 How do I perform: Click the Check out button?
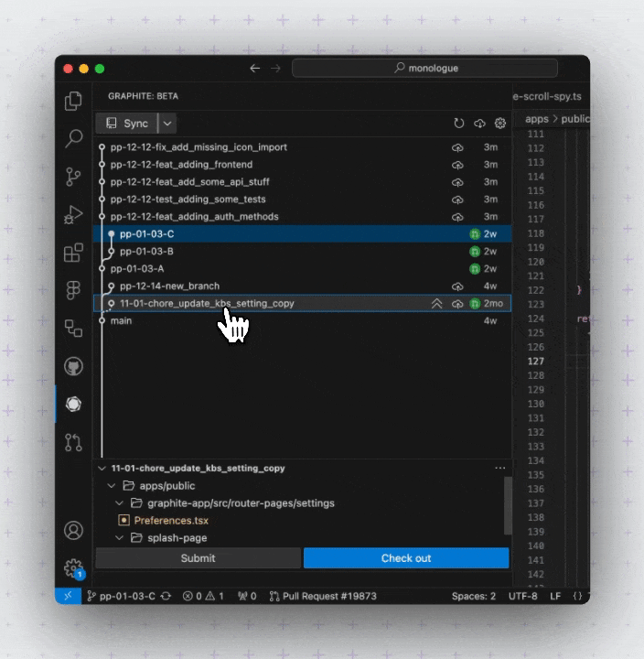[406, 558]
